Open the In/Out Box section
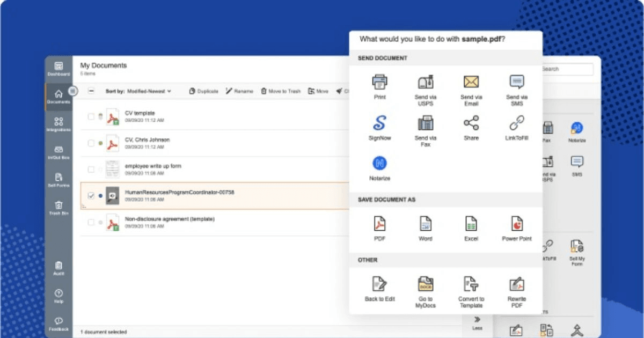 pos(58,153)
